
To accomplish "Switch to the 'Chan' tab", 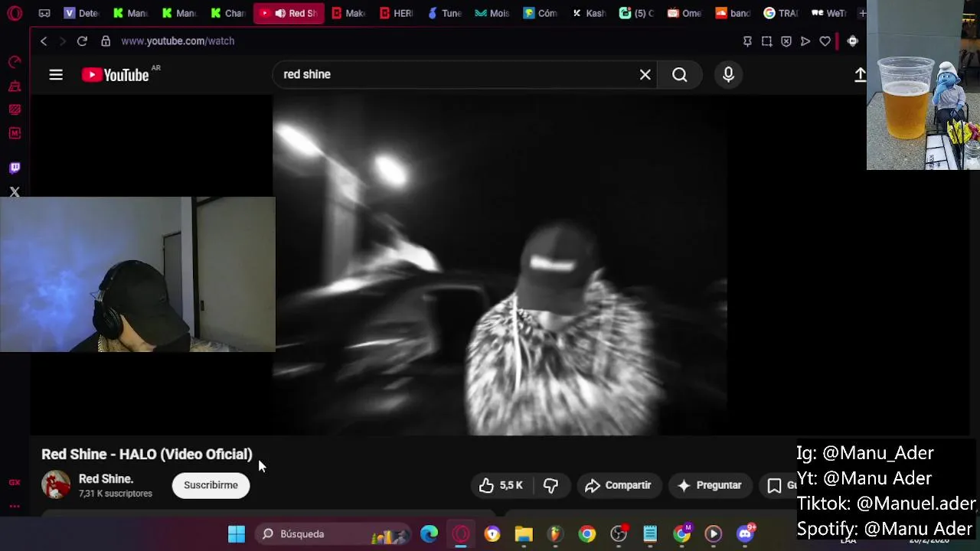I will pyautogui.click(x=228, y=13).
